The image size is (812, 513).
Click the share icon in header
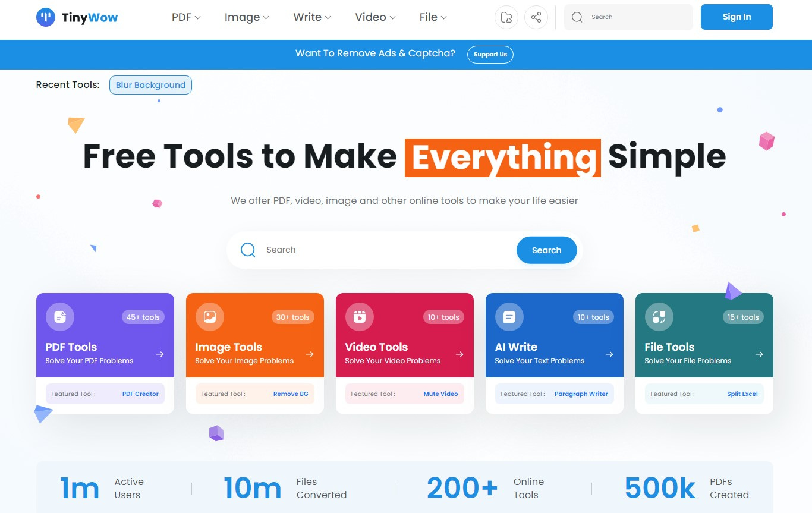pyautogui.click(x=536, y=17)
